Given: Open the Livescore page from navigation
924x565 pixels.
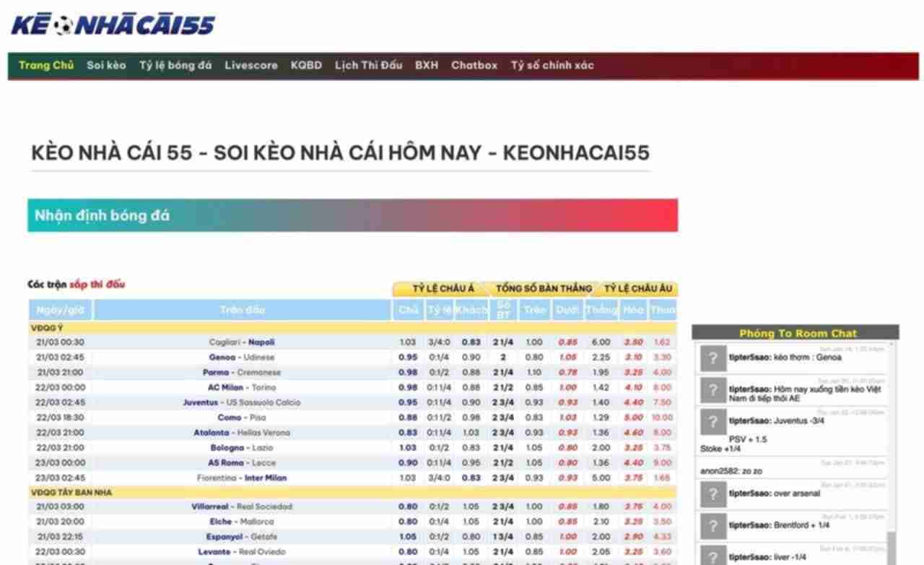Looking at the screenshot, I should point(250,65).
